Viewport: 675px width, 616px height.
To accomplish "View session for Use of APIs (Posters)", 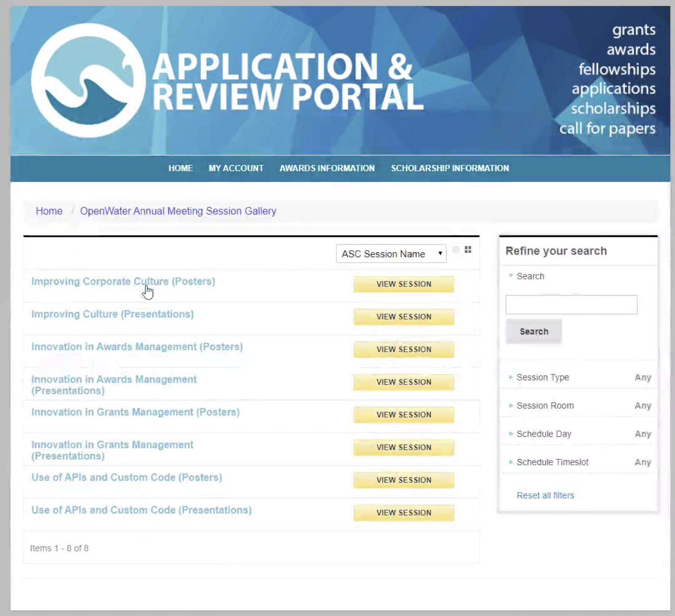I will tap(404, 480).
